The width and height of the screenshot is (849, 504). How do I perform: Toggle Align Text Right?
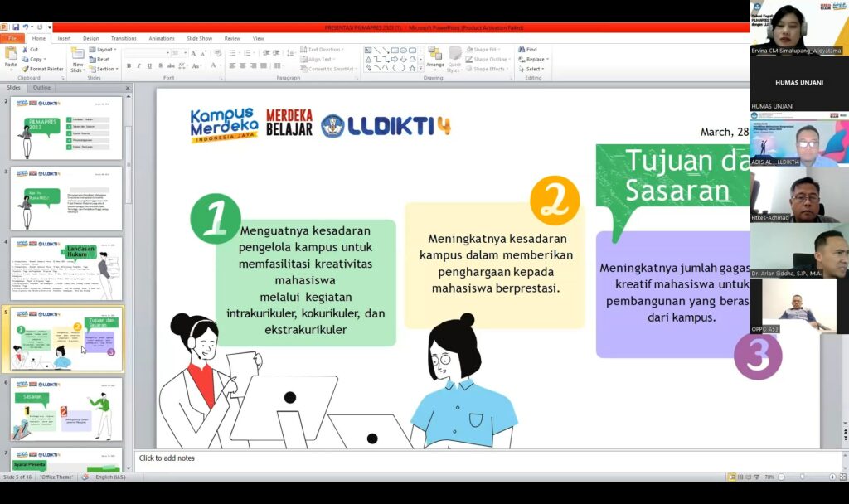[x=253, y=66]
